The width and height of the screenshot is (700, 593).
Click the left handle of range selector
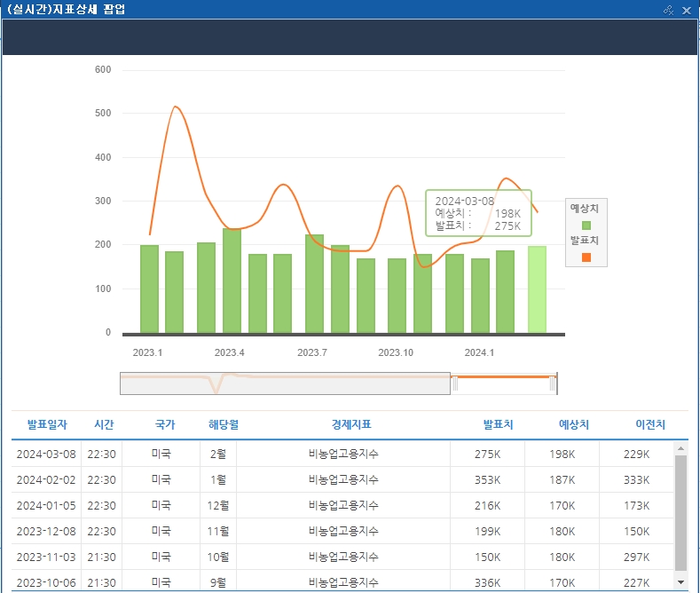[x=455, y=383]
